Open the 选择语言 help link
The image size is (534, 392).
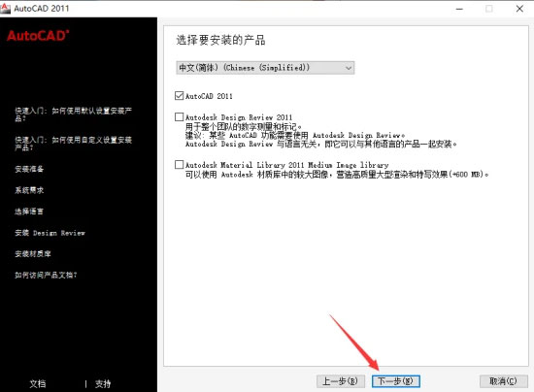coord(29,212)
